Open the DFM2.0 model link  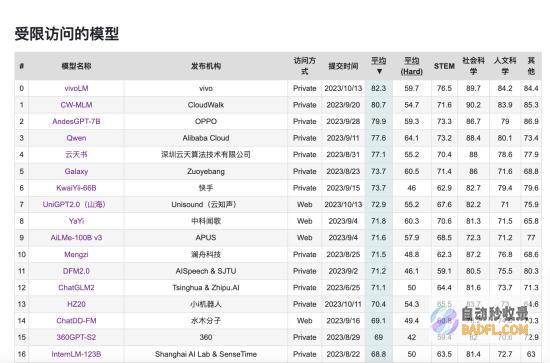(x=76, y=271)
